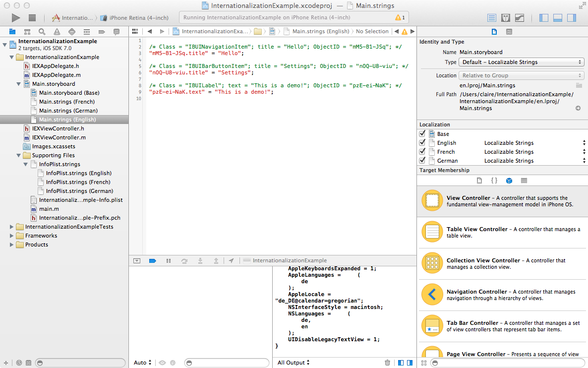Collapse the InfoPlist.strings disclosure triangle
The height and width of the screenshot is (368, 588).
(25, 164)
